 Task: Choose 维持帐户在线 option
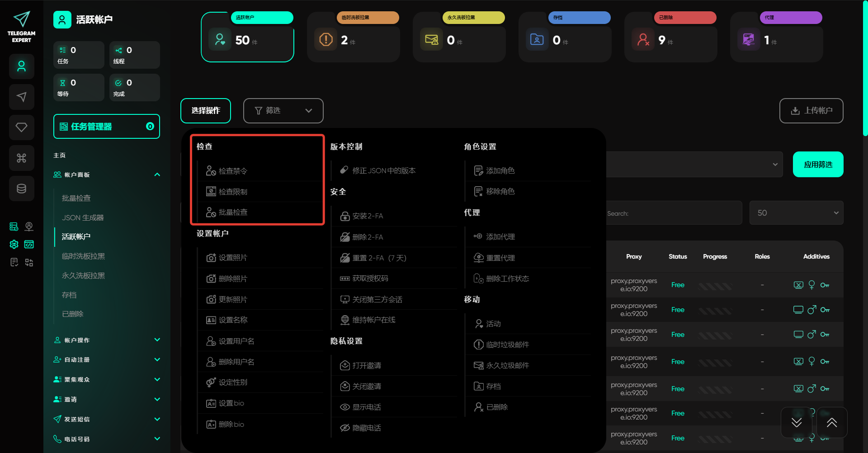(x=373, y=320)
